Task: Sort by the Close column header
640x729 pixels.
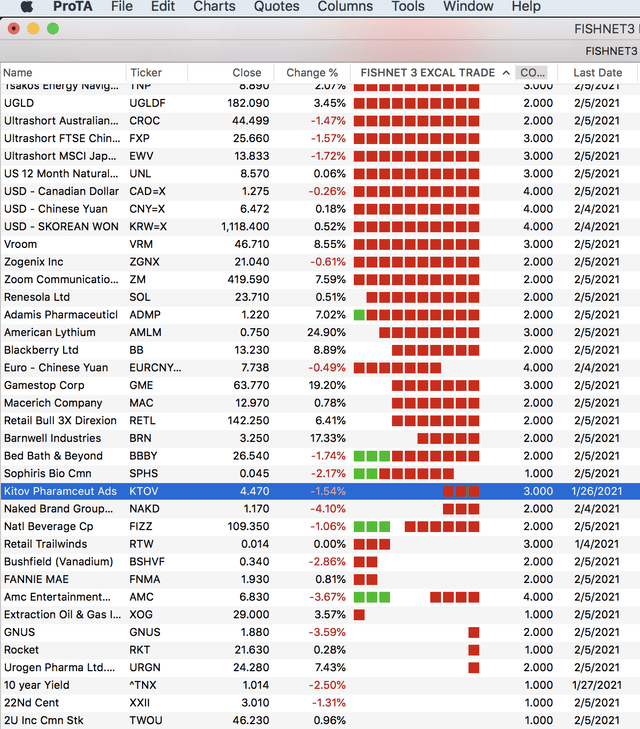Action: click(247, 73)
